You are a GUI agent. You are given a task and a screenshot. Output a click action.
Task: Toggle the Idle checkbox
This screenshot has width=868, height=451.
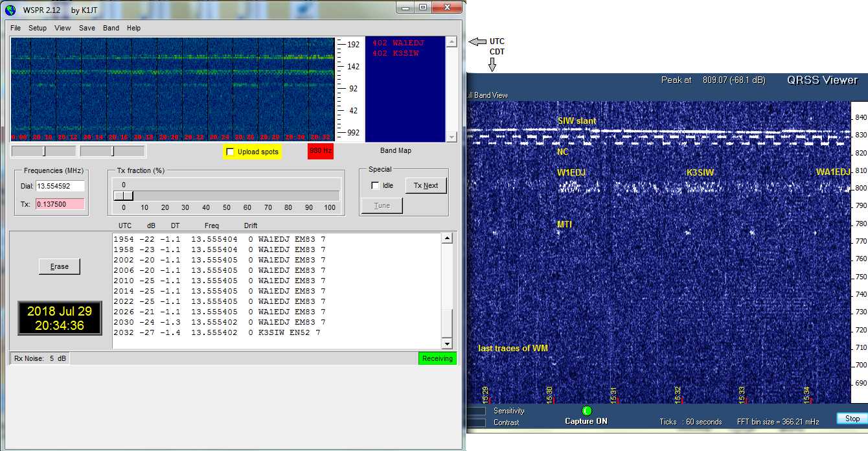375,185
